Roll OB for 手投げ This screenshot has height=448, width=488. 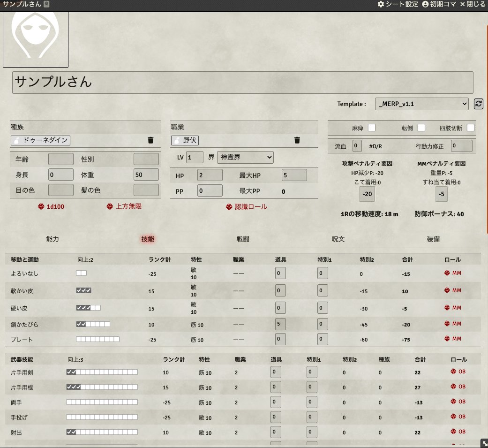click(x=458, y=417)
